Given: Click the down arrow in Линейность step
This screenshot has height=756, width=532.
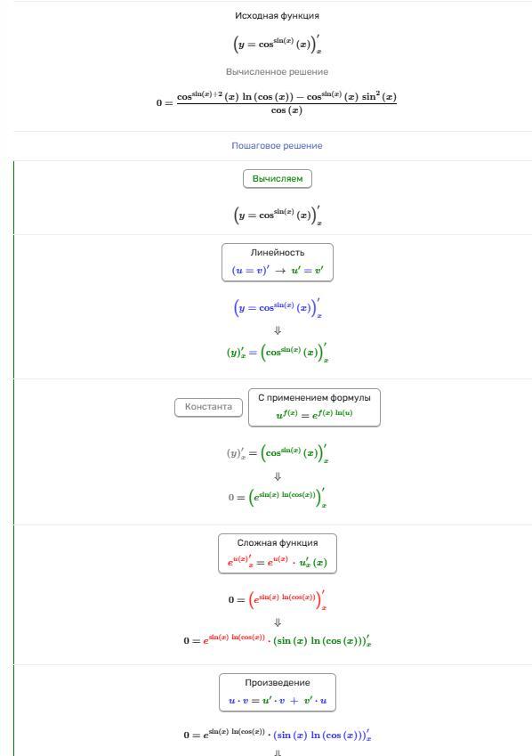Looking at the screenshot, I should pos(278,330).
